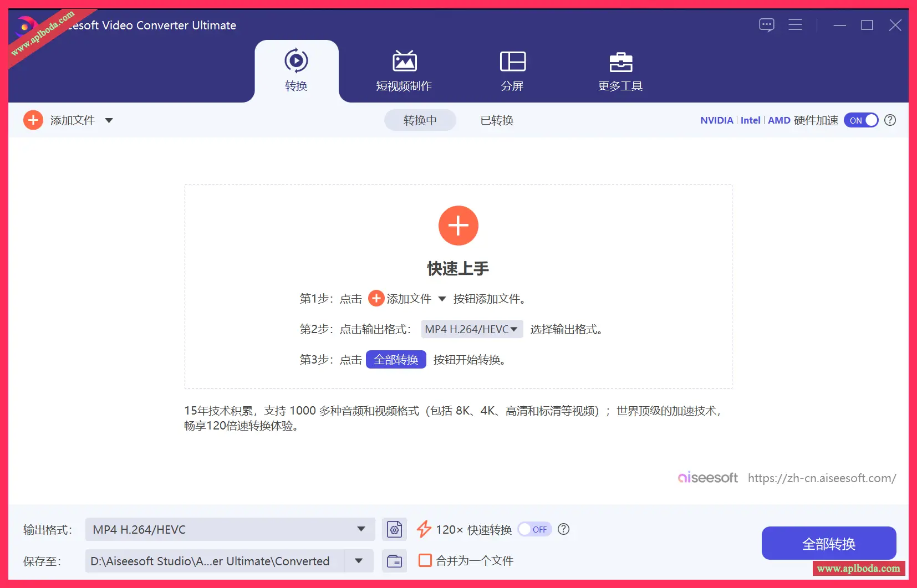917x588 pixels.
Task: Open the output folder icon next to save path
Action: (x=394, y=561)
